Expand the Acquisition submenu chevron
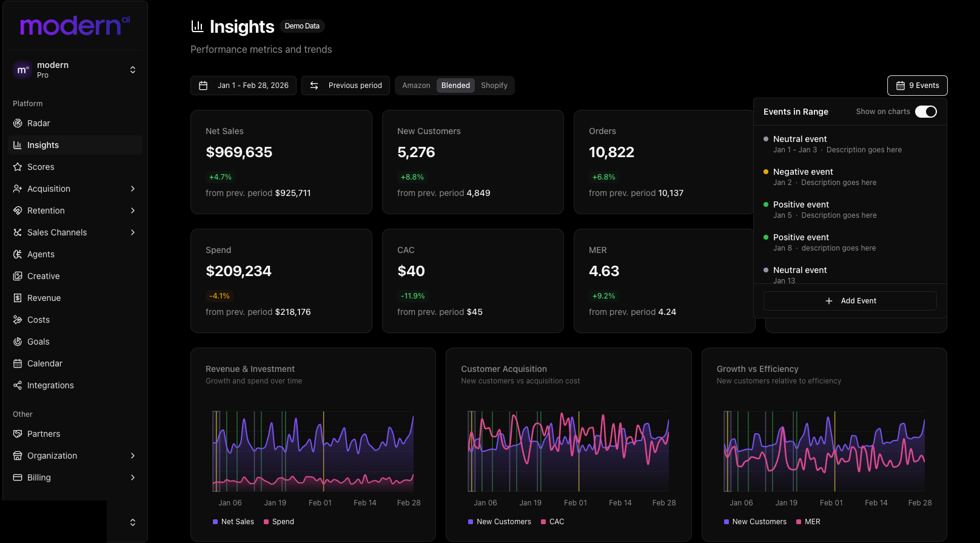Image resolution: width=980 pixels, height=543 pixels. click(x=133, y=189)
